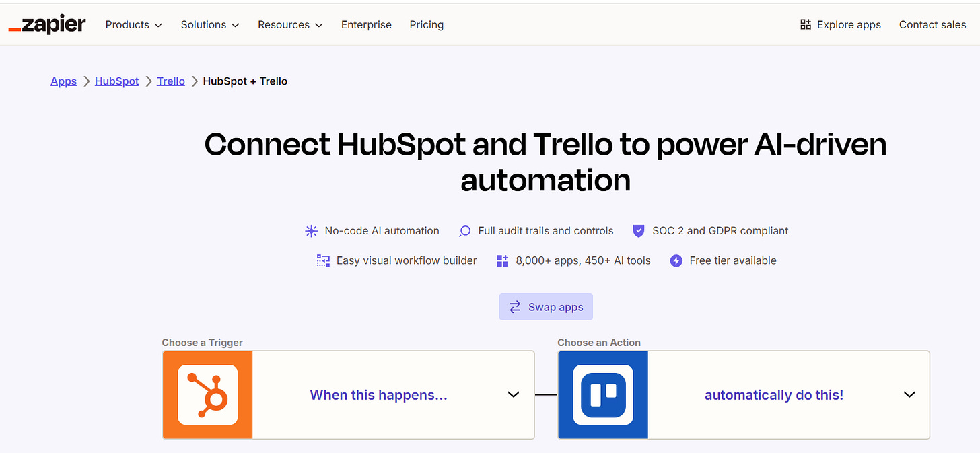Open the Trello action app icon

click(603, 394)
